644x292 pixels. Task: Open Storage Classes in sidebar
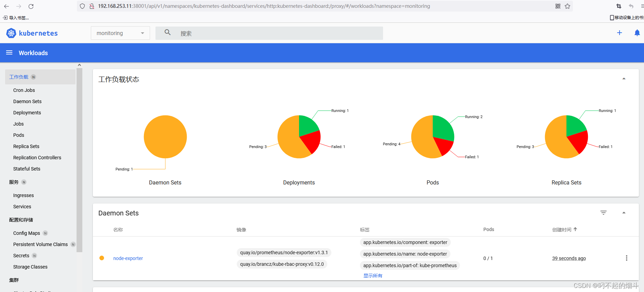(x=30, y=267)
